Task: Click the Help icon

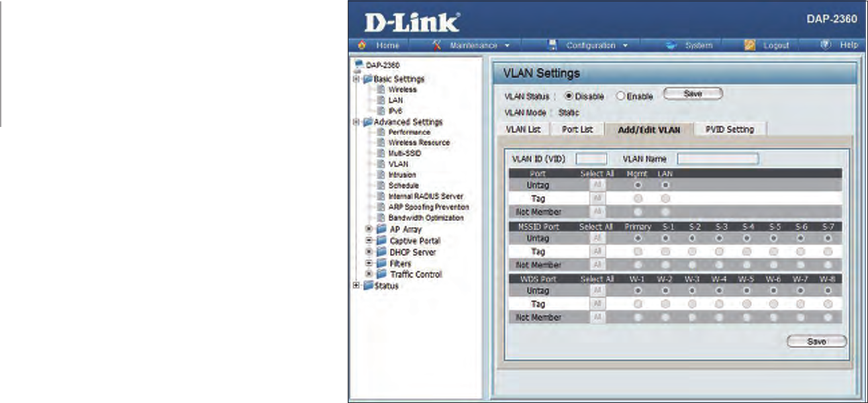Action: 826,45
